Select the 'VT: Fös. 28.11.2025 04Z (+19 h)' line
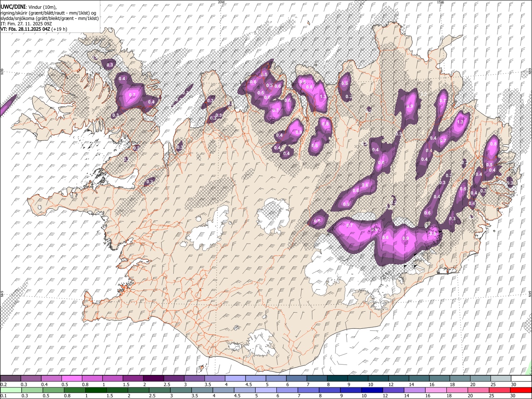The height and width of the screenshot is (399, 532). [x=34, y=29]
